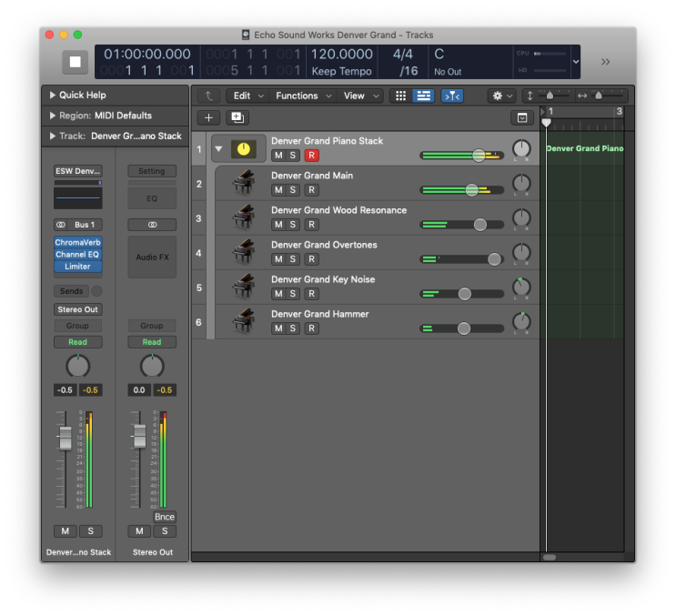Click the Setting button on Stereo Out
The image size is (676, 616).
(x=152, y=171)
